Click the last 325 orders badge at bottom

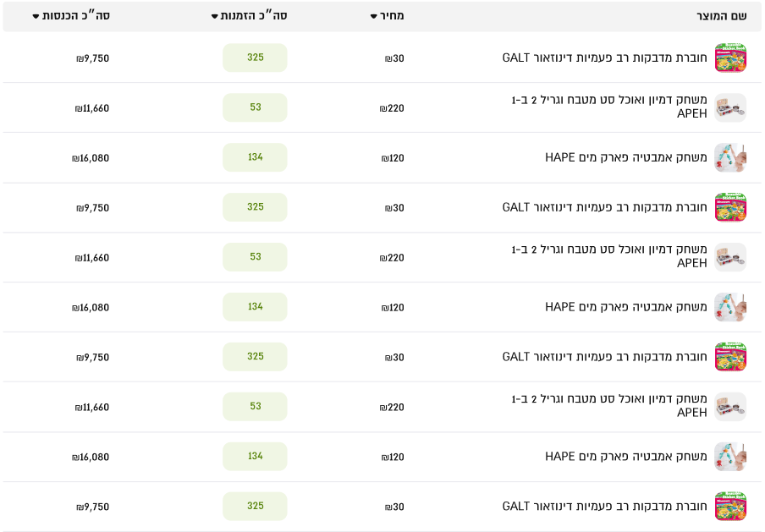256,506
